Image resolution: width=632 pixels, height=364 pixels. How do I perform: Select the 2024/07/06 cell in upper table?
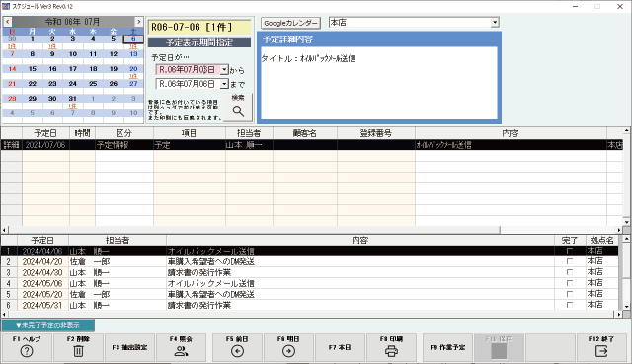(45, 145)
